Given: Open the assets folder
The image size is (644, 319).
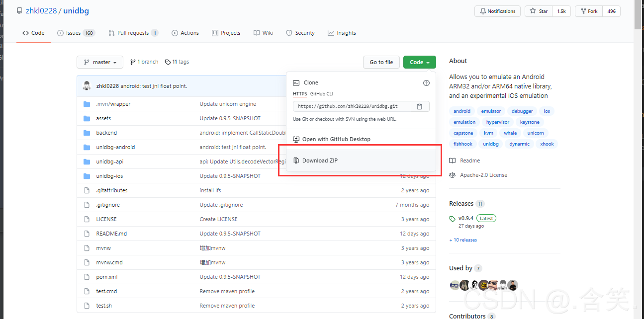Looking at the screenshot, I should click(103, 118).
